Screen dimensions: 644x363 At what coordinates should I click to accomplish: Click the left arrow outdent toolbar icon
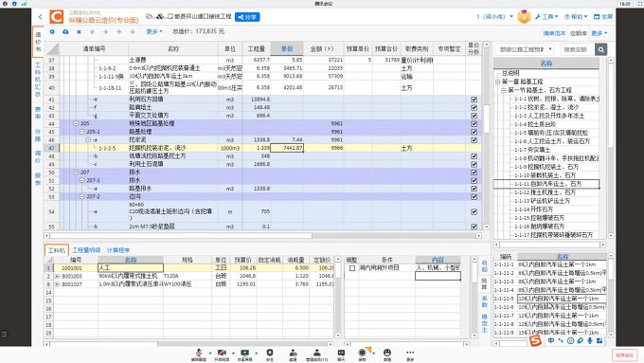92,31
